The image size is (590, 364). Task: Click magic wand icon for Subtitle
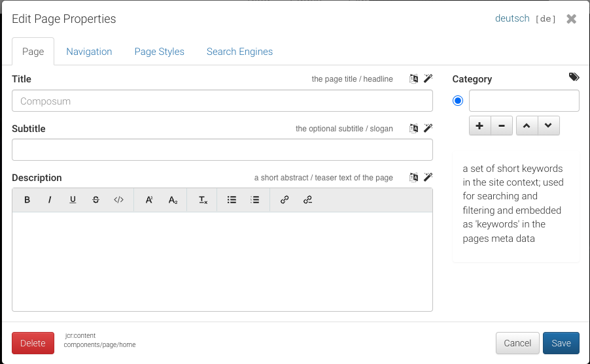pyautogui.click(x=428, y=128)
